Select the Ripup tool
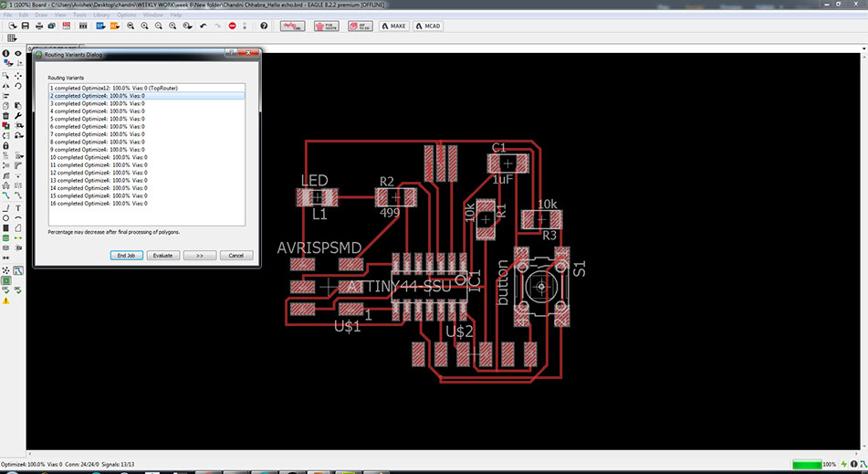 click(x=18, y=195)
